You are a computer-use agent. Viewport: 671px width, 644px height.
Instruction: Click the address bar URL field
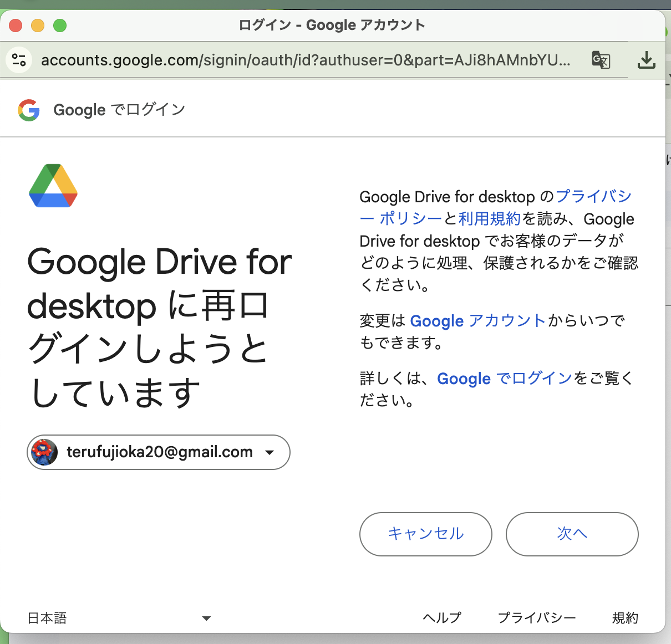point(305,60)
